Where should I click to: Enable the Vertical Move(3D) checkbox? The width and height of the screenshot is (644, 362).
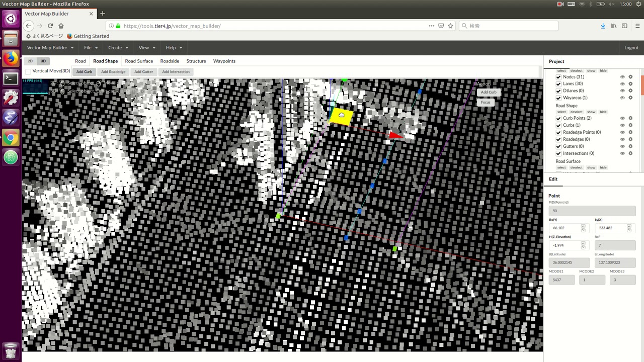(28, 71)
